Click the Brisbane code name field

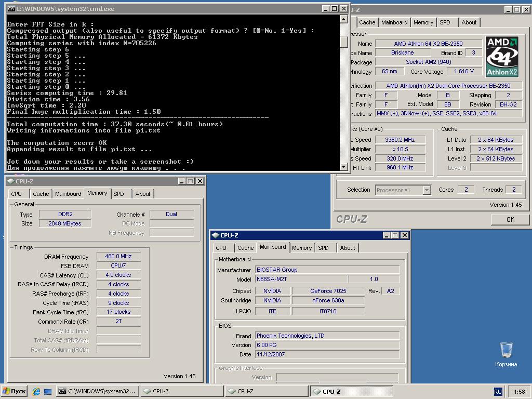(x=403, y=52)
